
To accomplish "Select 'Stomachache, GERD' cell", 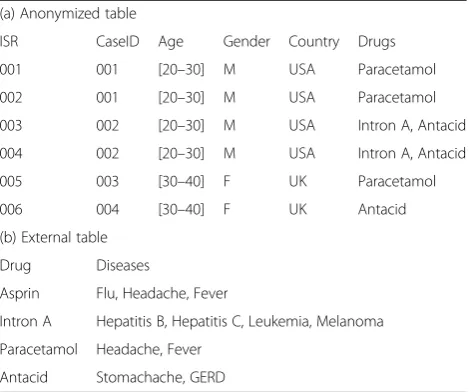I will tap(161, 378).
